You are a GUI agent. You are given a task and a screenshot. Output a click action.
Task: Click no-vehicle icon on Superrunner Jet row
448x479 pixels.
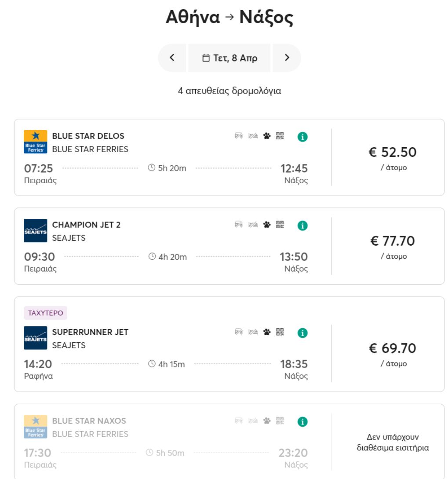pos(239,332)
